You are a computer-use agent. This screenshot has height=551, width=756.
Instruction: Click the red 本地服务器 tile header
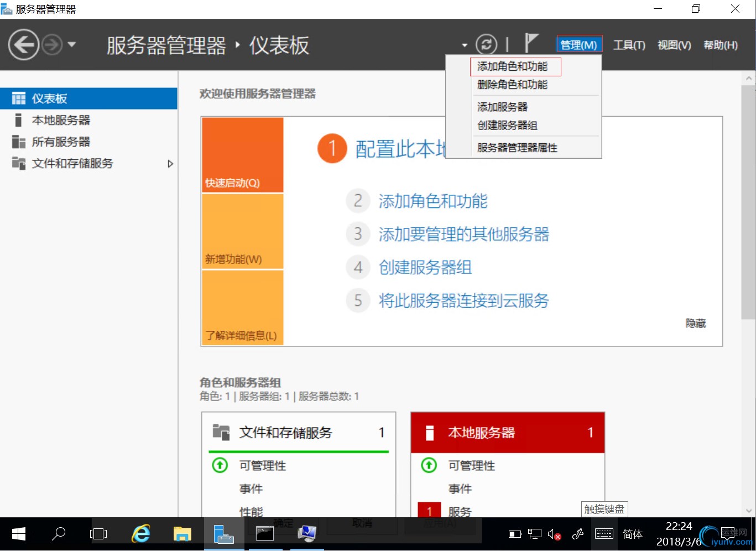[508, 433]
